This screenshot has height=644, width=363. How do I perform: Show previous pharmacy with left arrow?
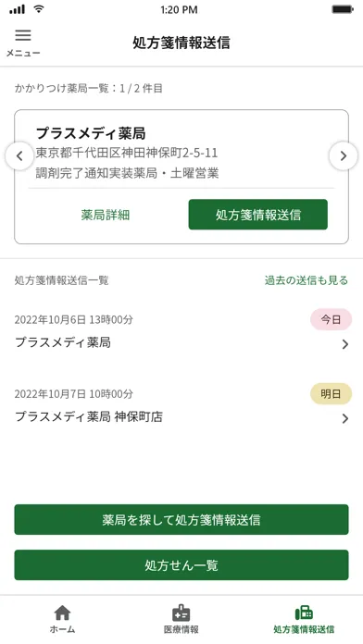(x=19, y=155)
